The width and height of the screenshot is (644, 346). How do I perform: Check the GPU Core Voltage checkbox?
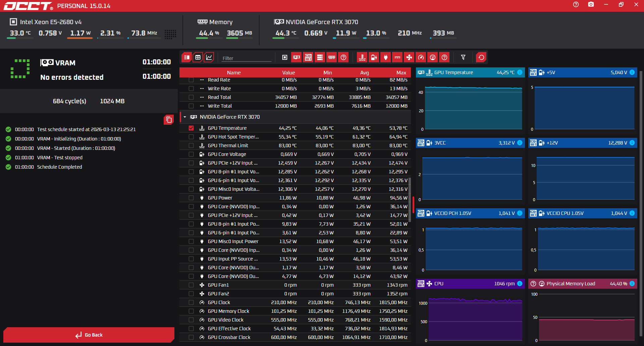[191, 154]
